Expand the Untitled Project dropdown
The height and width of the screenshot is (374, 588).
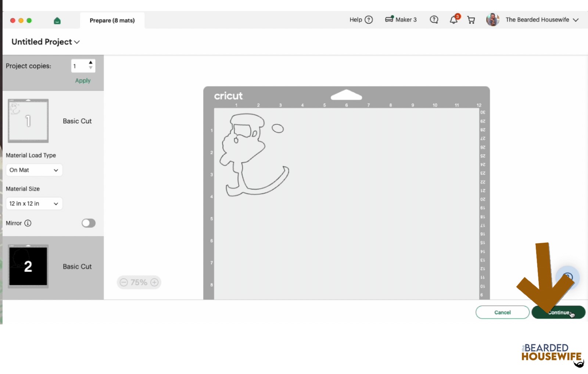46,42
